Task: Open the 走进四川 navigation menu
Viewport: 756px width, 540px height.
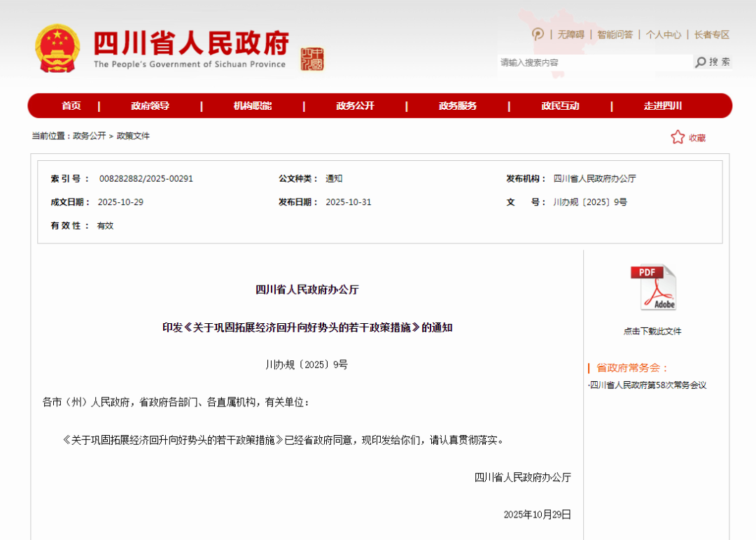Action: [x=662, y=106]
